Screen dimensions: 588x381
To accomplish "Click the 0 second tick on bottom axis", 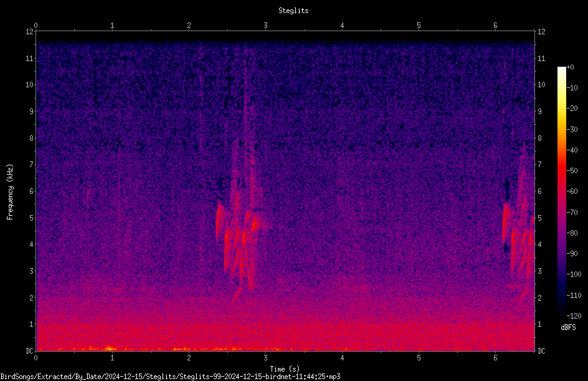I will tap(36, 358).
